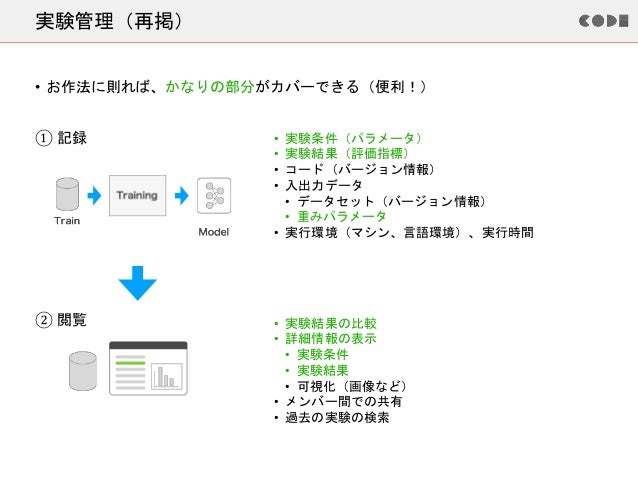Click the Train database cylinder icon

coord(67,194)
